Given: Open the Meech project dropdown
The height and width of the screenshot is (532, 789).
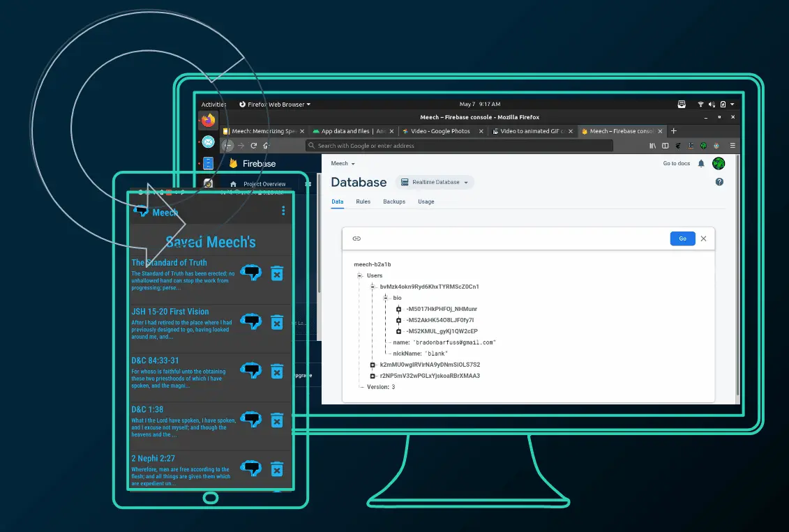Looking at the screenshot, I should [343, 163].
